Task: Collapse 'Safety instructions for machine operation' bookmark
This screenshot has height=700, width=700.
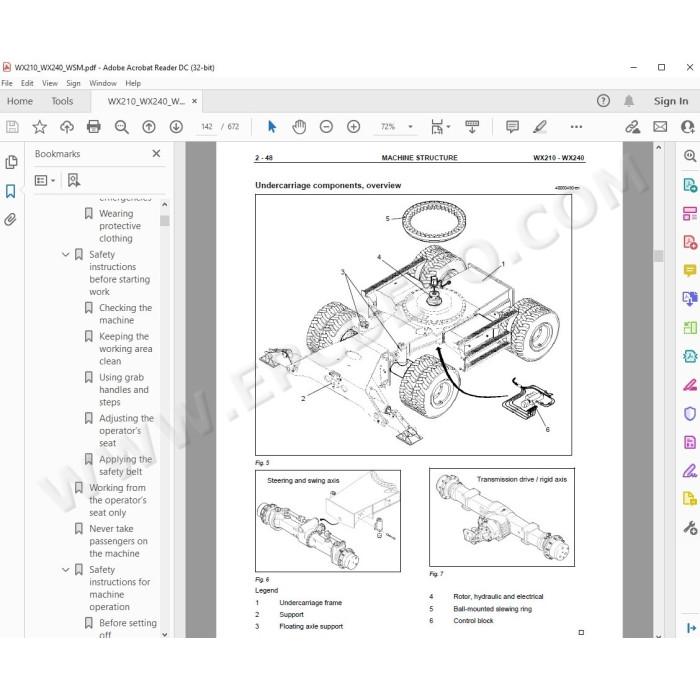Action: pyautogui.click(x=66, y=570)
